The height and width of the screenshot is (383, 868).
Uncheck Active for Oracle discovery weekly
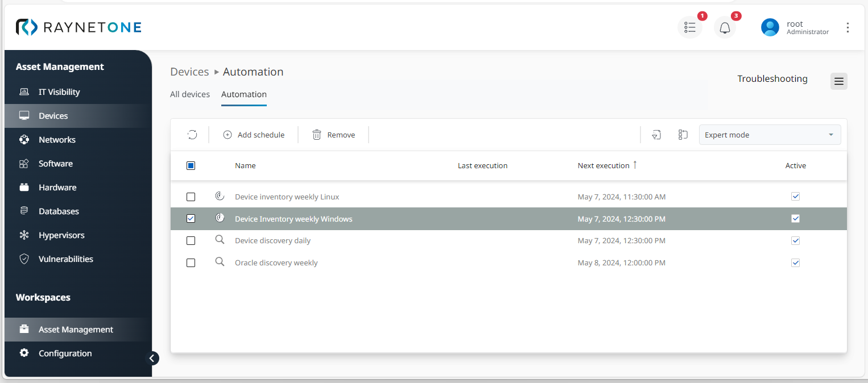(x=795, y=263)
